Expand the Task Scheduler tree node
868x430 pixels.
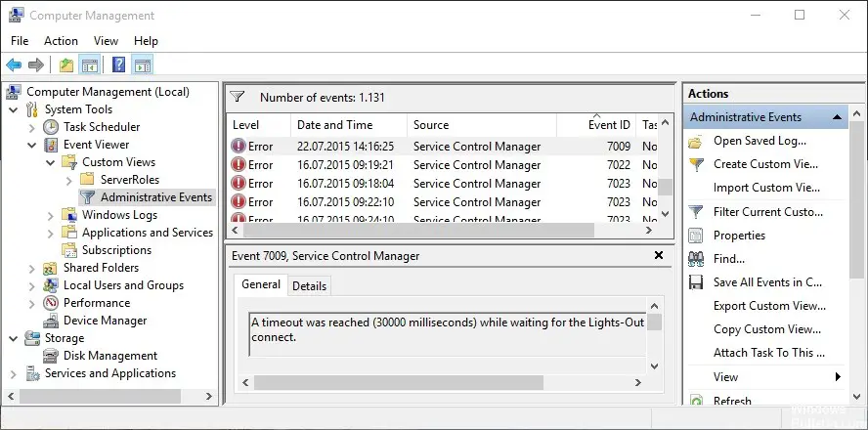pos(31,127)
